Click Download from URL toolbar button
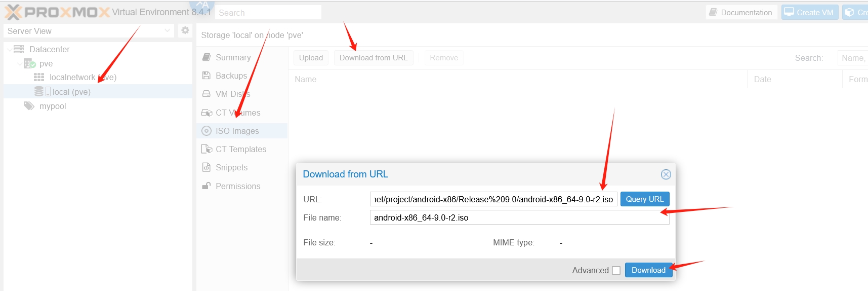The height and width of the screenshot is (291, 868). 374,58
